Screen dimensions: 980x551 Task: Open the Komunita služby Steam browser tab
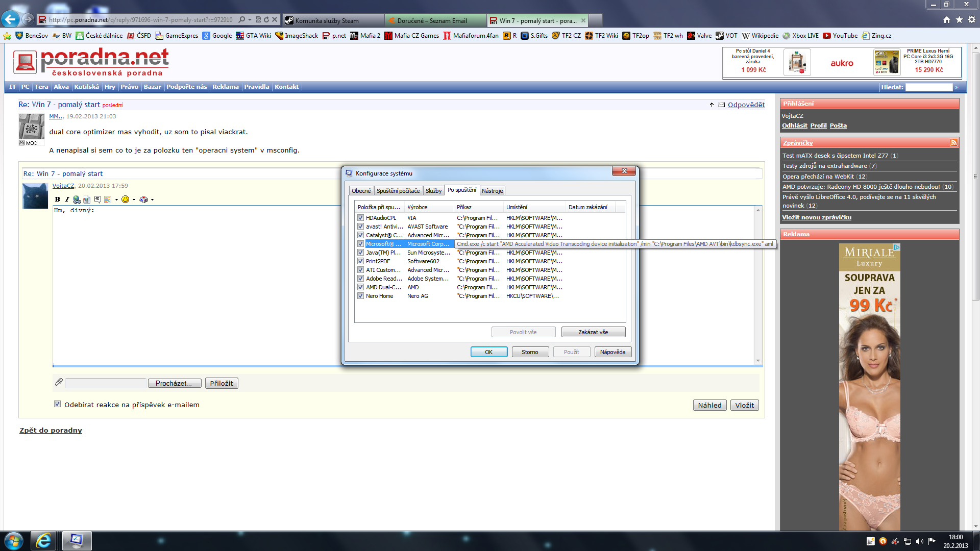tap(328, 20)
